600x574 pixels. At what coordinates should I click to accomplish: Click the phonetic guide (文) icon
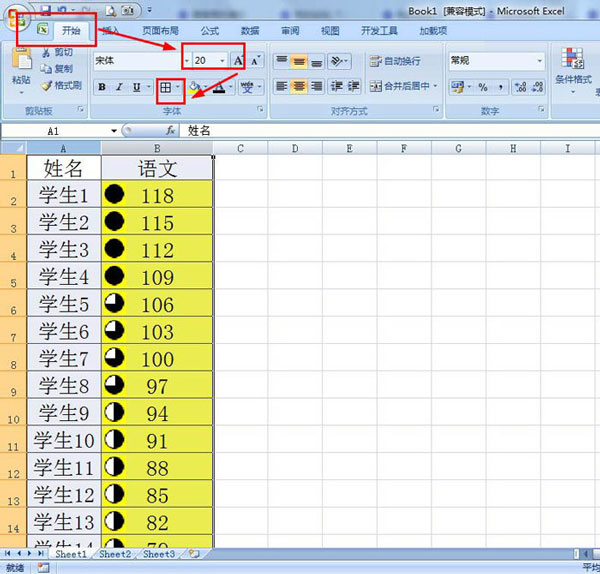(248, 88)
